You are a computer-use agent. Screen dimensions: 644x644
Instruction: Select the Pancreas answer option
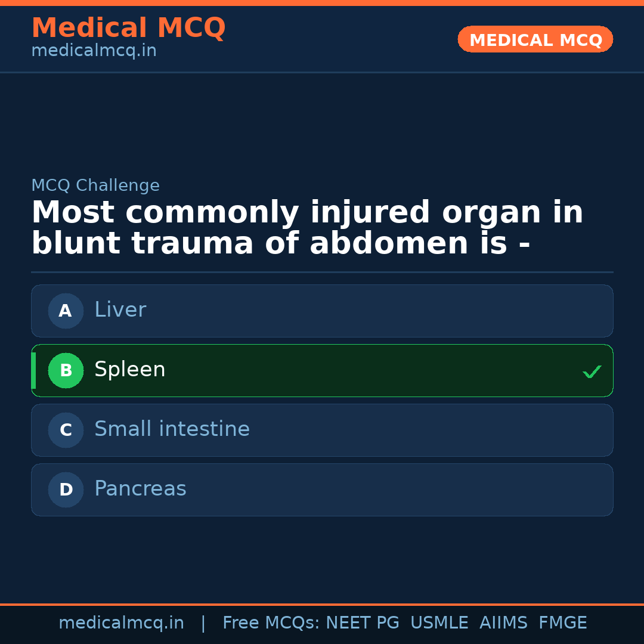coord(322,490)
